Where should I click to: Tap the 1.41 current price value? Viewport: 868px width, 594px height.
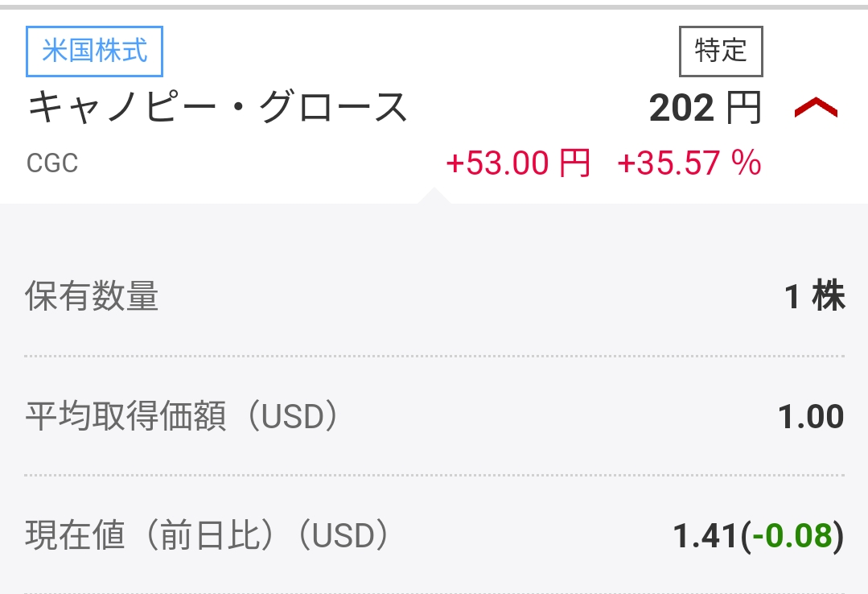coord(706,537)
